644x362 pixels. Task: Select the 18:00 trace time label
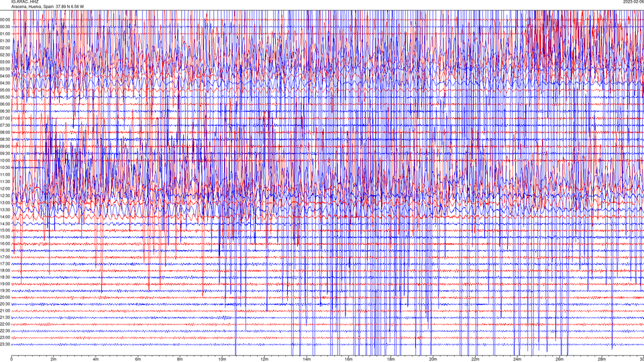point(5,270)
